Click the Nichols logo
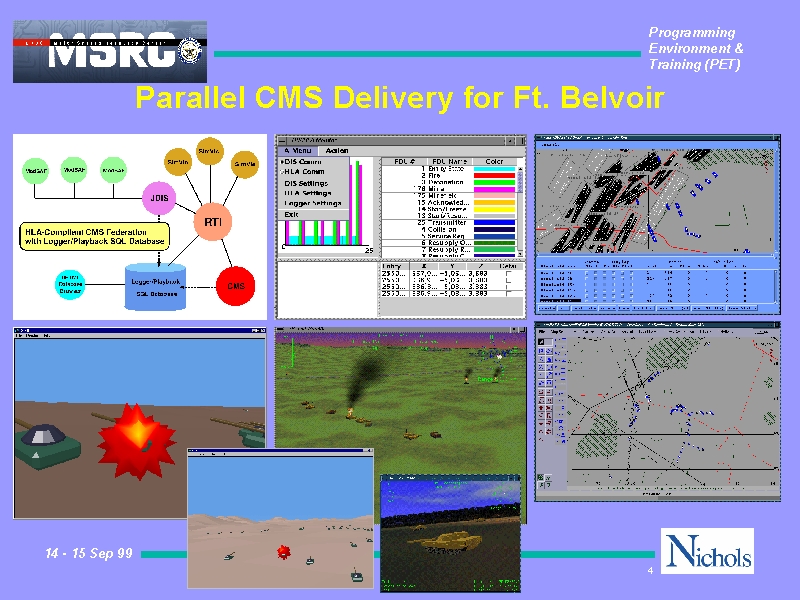 (707, 551)
